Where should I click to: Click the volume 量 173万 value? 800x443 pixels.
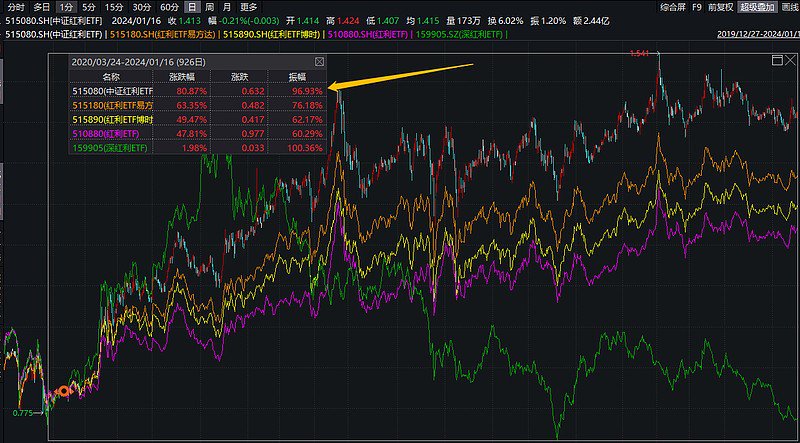coord(463,21)
